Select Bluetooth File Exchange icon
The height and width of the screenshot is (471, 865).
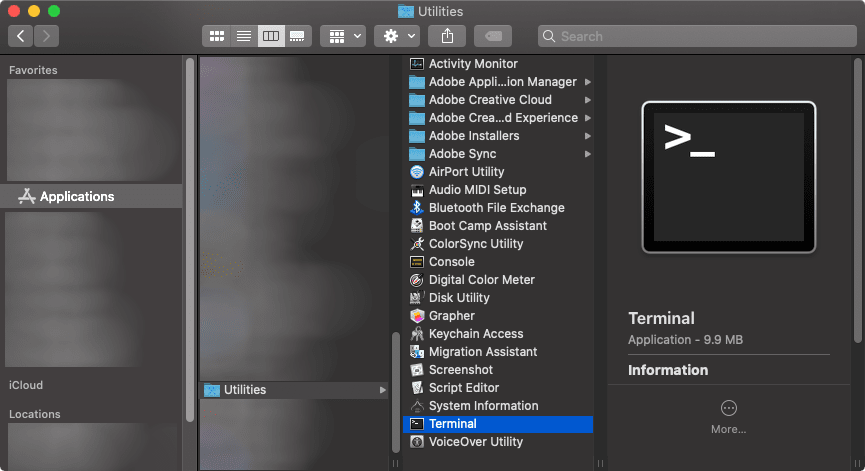coord(417,208)
